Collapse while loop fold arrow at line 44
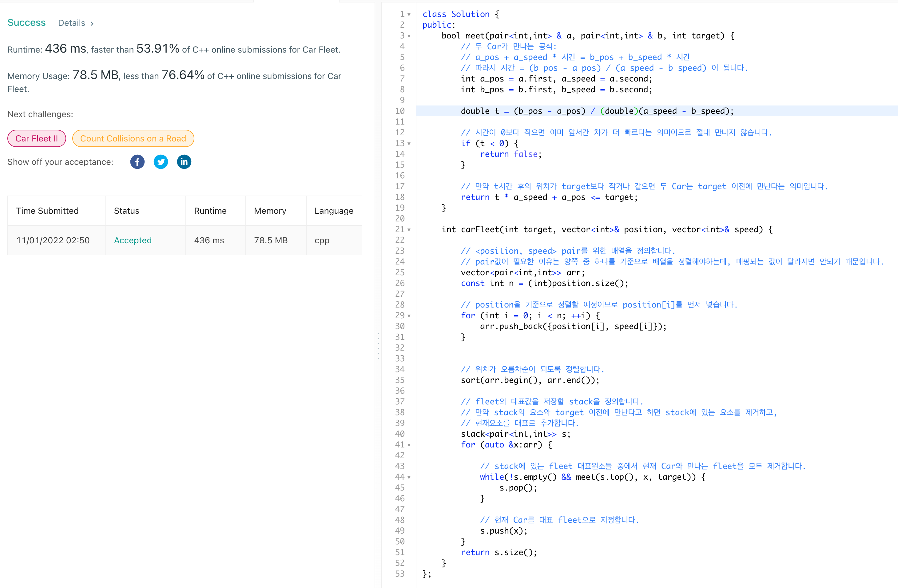This screenshot has height=588, width=898. 409,477
